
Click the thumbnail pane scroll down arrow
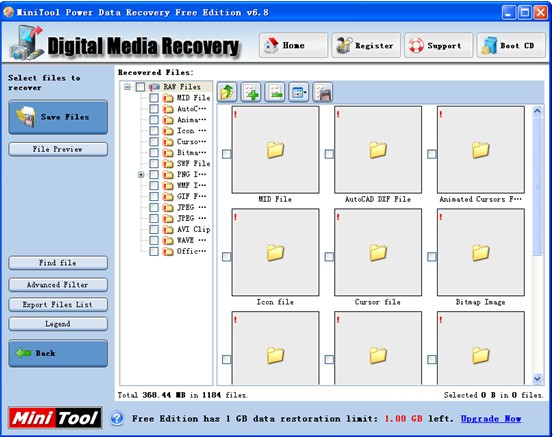(x=537, y=379)
